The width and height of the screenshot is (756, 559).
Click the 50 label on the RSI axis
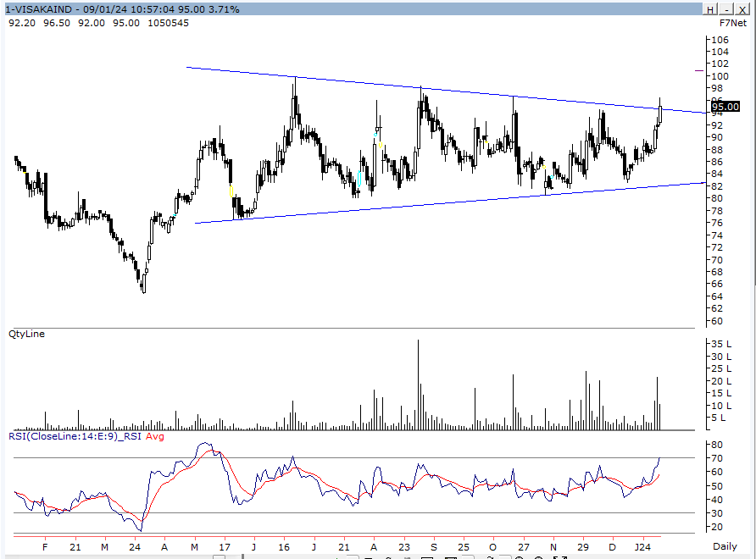(717, 486)
